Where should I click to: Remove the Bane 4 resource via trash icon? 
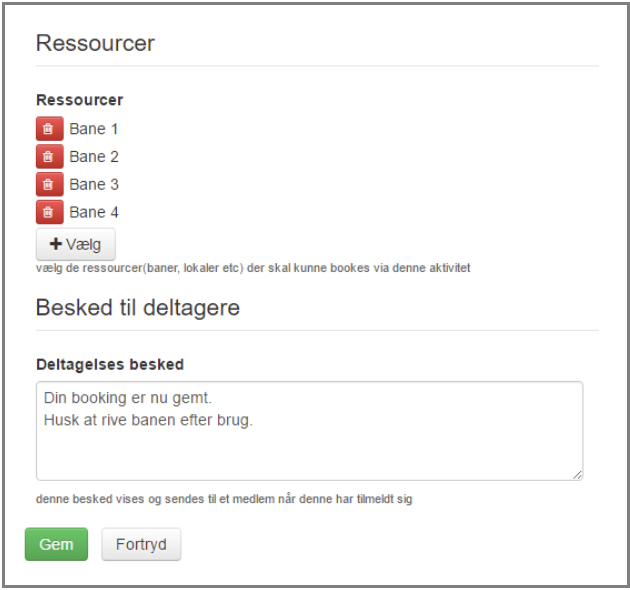(x=49, y=212)
